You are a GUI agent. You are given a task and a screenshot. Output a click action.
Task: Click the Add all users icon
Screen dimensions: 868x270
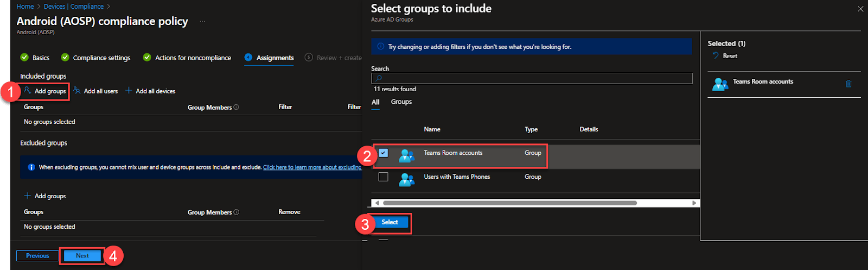pyautogui.click(x=77, y=91)
